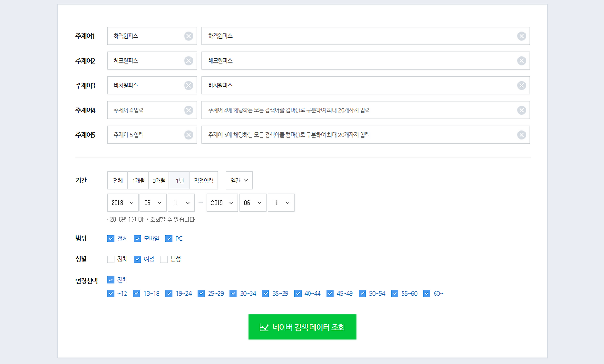Click the 네이버 검색 데이터 조회 button
The width and height of the screenshot is (604, 364).
(302, 327)
